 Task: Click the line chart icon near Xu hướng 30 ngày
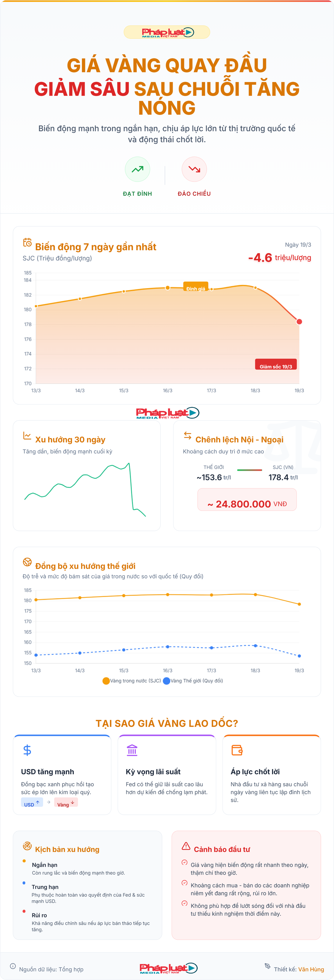pos(27,436)
